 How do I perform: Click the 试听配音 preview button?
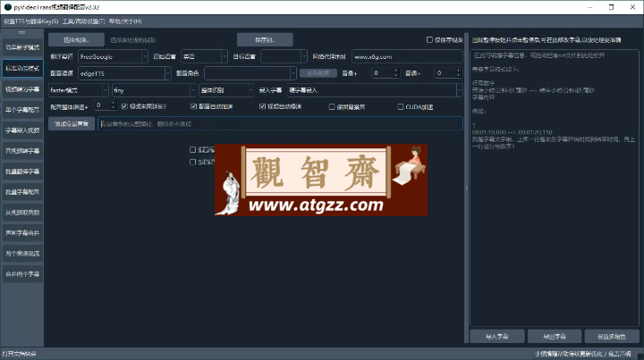click(318, 73)
